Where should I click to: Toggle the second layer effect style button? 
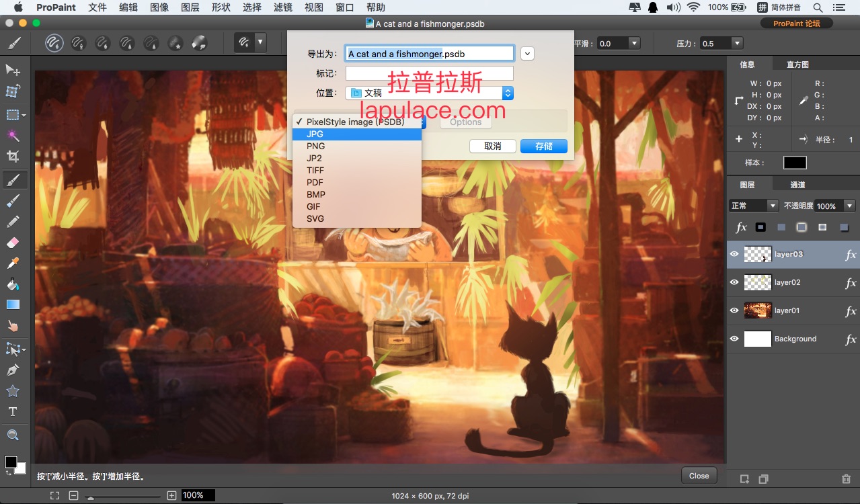click(x=781, y=227)
